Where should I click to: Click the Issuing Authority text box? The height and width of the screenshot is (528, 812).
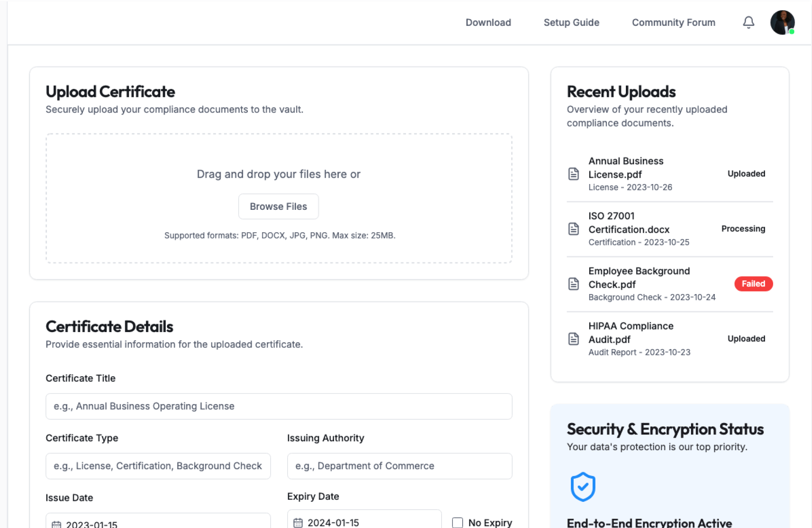(399, 466)
